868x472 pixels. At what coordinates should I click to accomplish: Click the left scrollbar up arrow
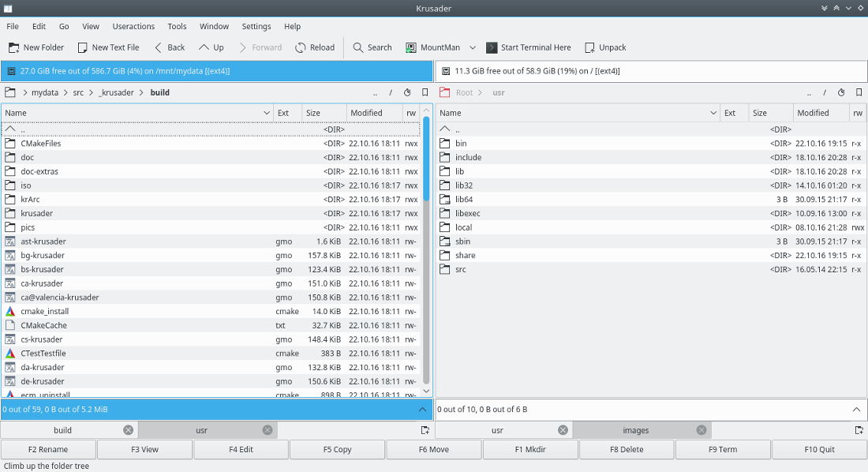[426, 110]
